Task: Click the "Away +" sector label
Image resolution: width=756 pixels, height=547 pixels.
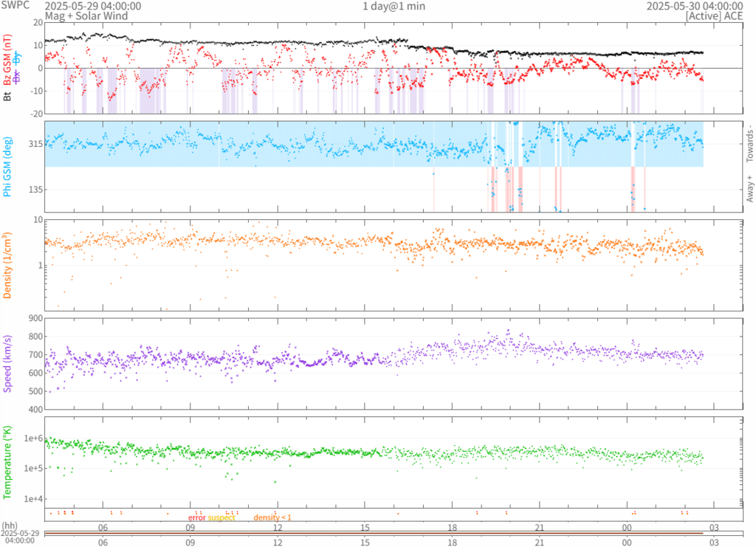Action: click(749, 189)
